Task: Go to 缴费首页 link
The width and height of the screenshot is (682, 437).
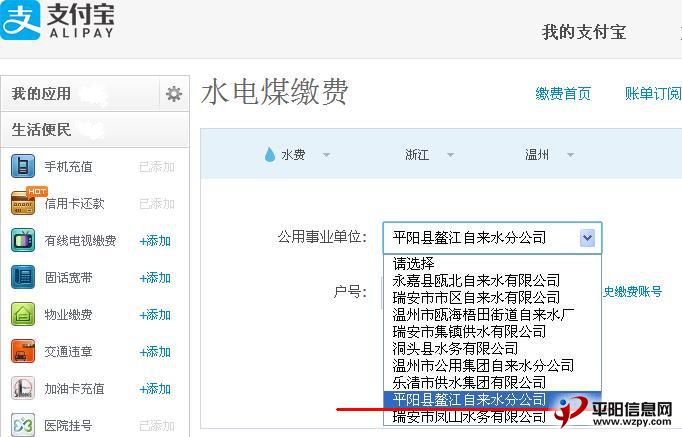Action: point(563,94)
